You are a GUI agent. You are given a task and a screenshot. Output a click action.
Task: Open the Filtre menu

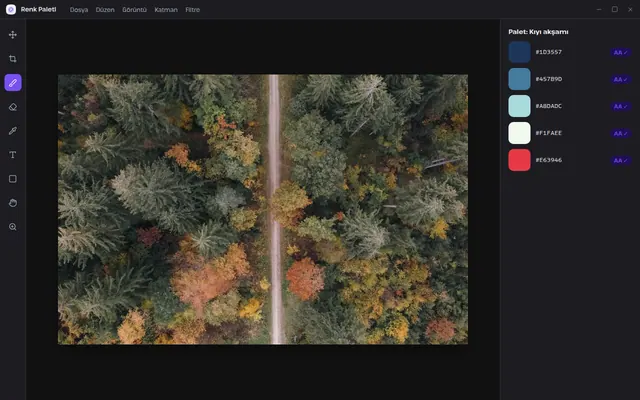[x=193, y=9]
